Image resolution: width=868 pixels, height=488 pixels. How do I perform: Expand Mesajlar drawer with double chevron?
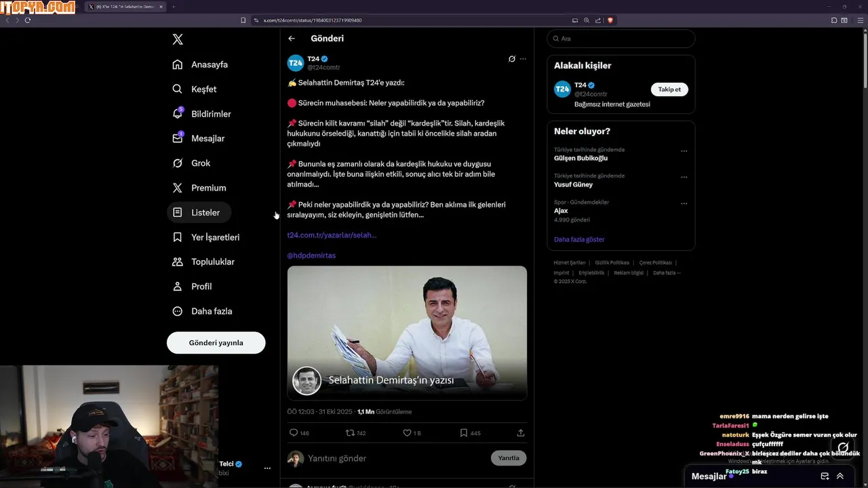tap(840, 476)
